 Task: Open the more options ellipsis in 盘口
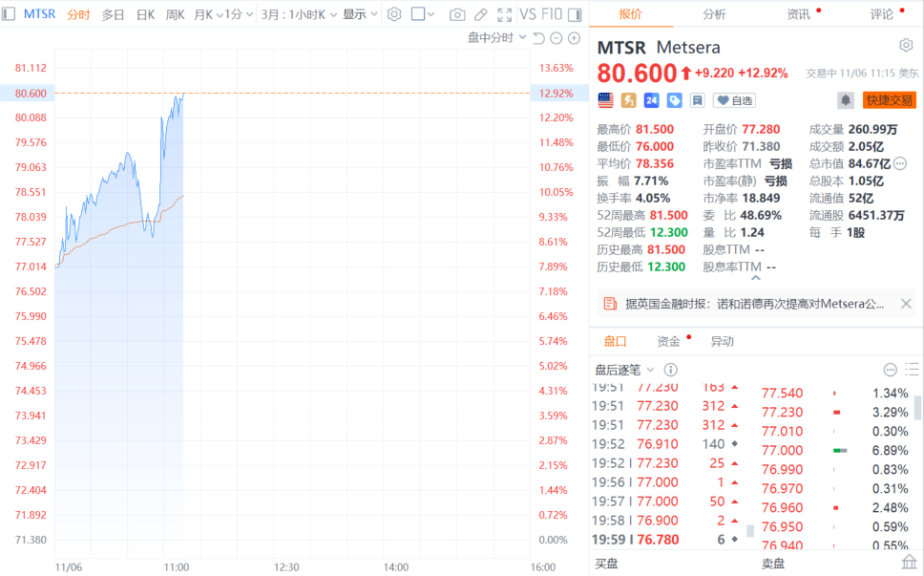click(891, 370)
